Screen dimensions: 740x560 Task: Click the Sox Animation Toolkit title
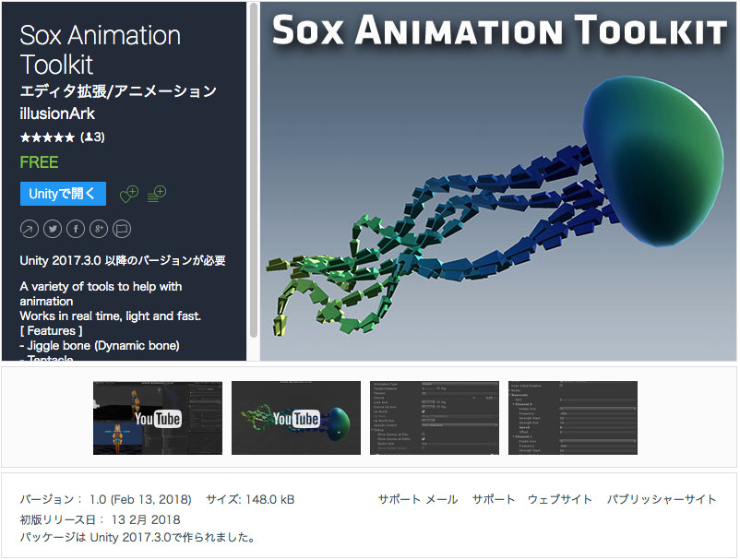[100, 50]
